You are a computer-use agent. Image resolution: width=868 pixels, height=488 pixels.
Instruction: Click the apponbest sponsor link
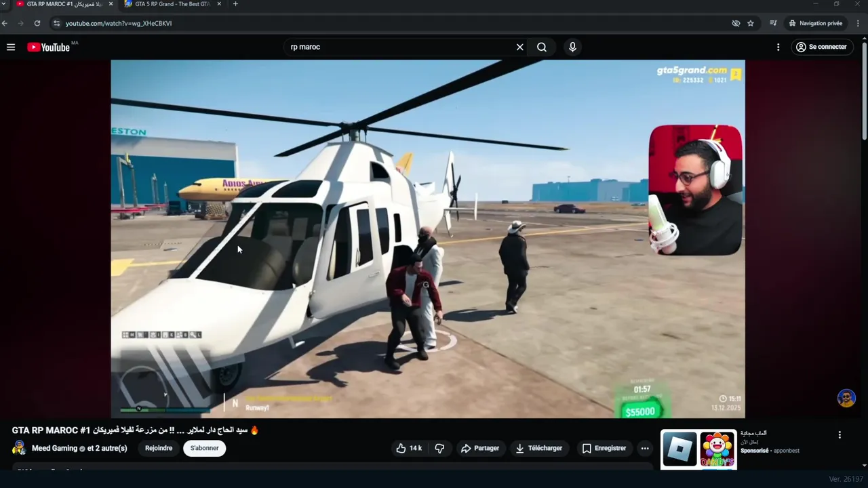click(787, 451)
